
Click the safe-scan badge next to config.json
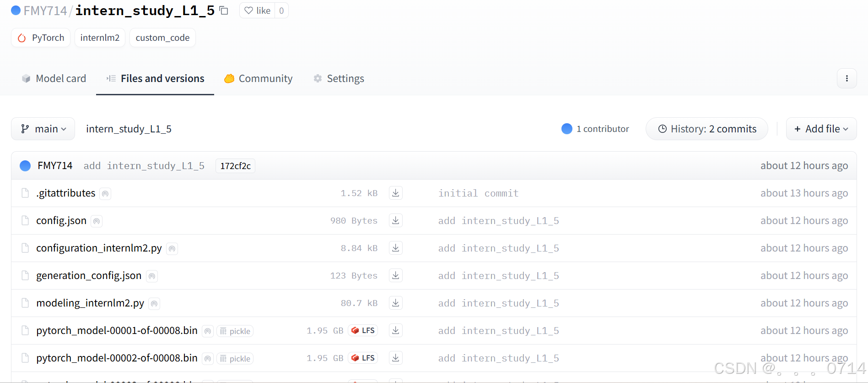tap(97, 221)
